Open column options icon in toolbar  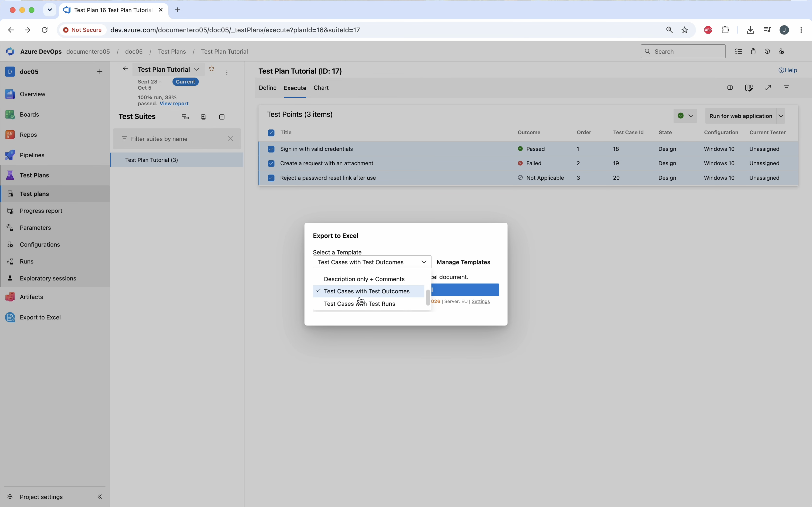(749, 88)
